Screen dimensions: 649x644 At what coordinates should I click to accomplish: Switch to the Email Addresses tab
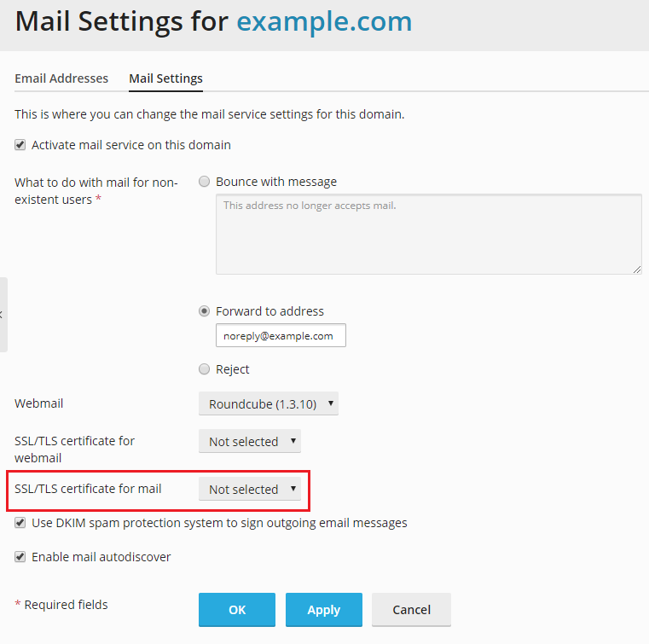(x=61, y=78)
